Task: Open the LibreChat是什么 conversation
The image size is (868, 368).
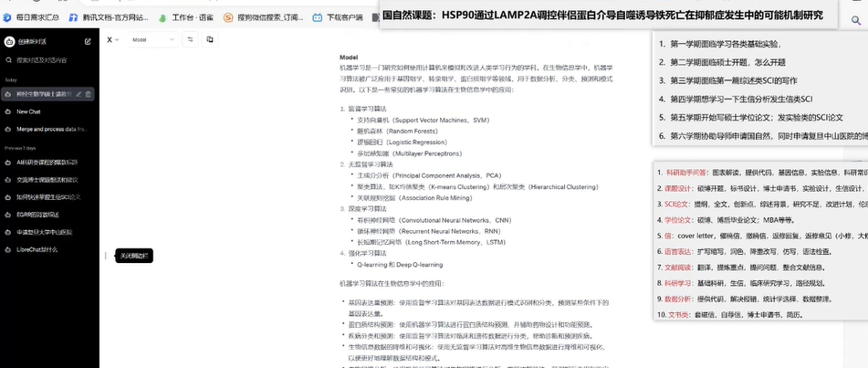Action: click(x=49, y=249)
